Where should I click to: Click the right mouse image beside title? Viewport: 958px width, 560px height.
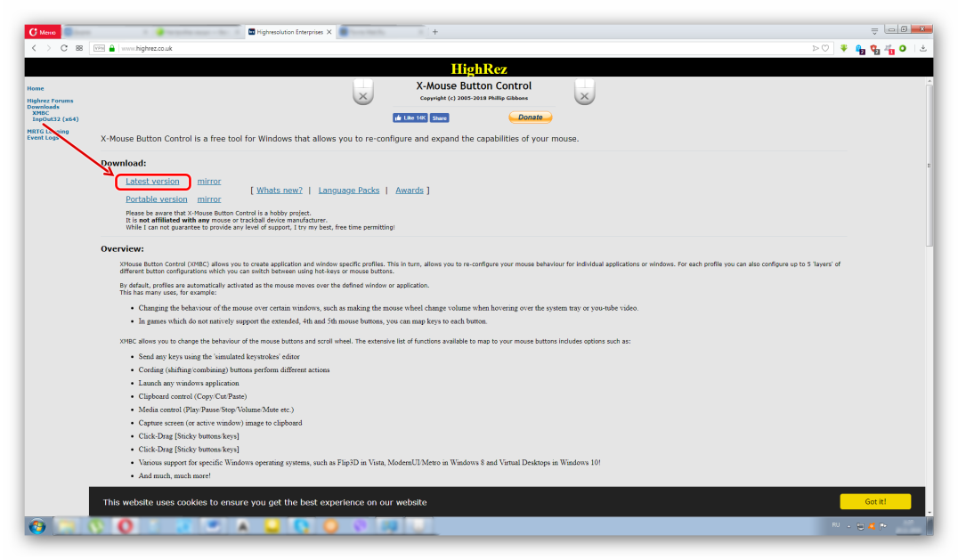585,93
